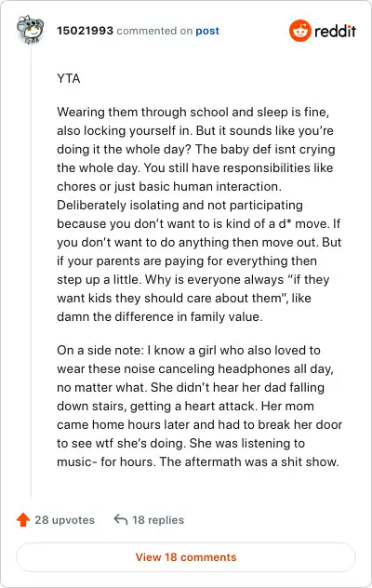Screen dimensions: 372x588
Task: Click the orange upvote arrow
Action: click(23, 520)
